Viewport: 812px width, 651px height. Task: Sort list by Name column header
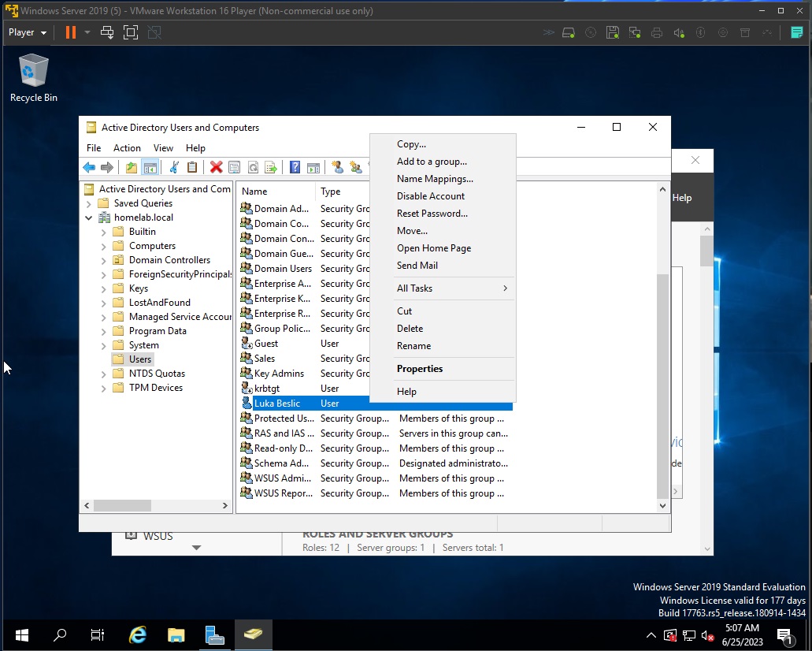coord(276,192)
